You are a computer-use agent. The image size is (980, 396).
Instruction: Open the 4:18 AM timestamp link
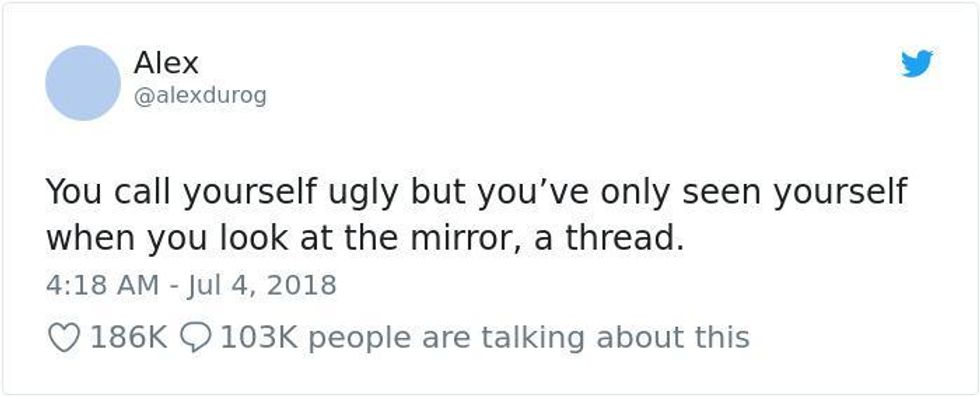102,285
